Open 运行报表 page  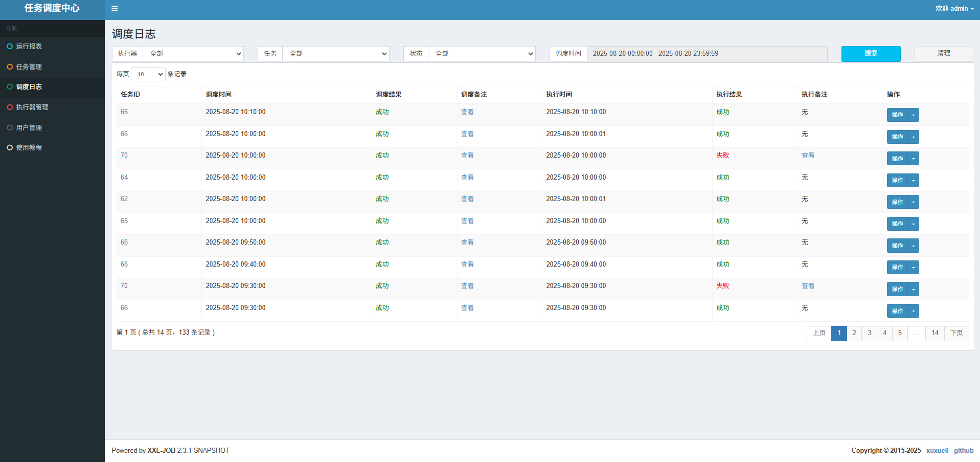click(52, 47)
